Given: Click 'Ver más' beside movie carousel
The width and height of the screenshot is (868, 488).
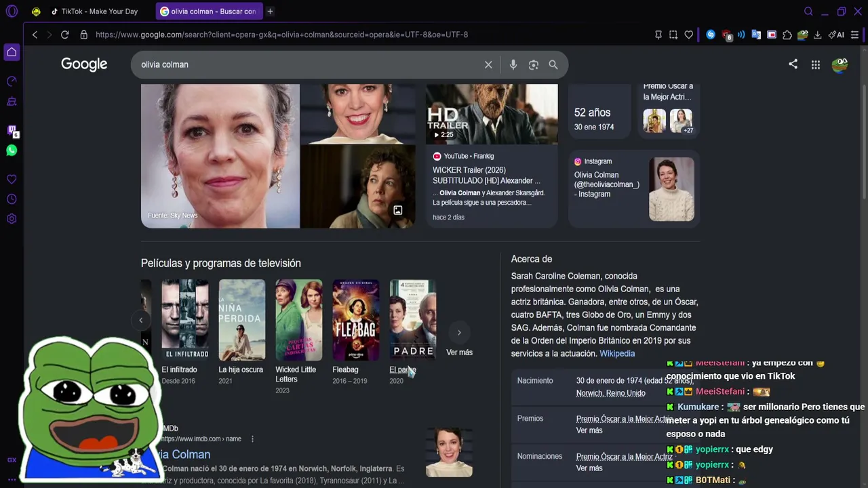Looking at the screenshot, I should (x=459, y=352).
